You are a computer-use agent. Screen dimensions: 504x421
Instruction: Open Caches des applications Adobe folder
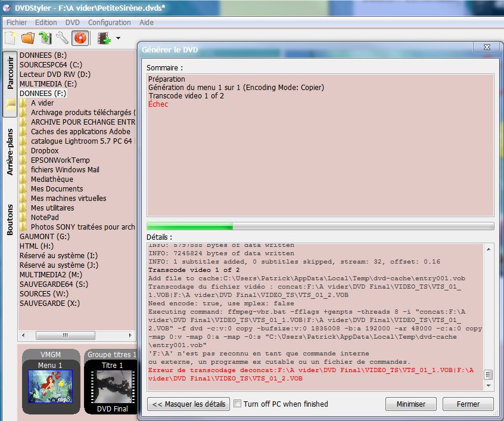(80, 132)
